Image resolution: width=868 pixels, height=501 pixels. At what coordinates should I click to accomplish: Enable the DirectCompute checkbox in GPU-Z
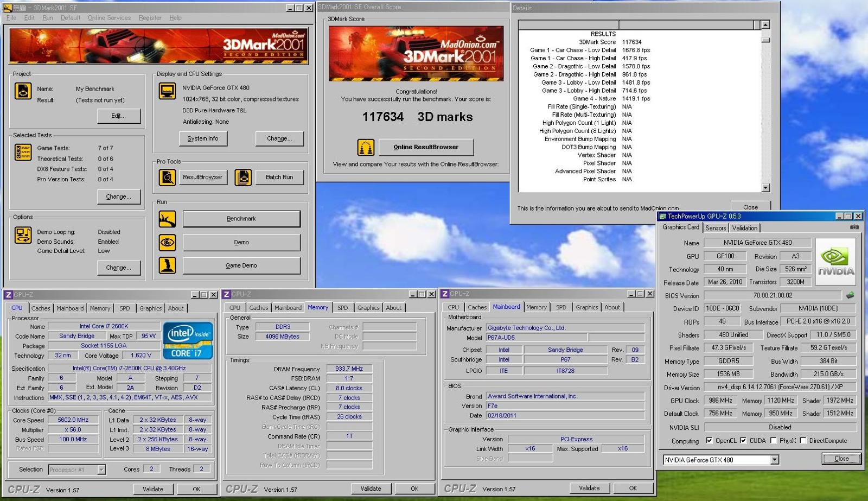(803, 440)
